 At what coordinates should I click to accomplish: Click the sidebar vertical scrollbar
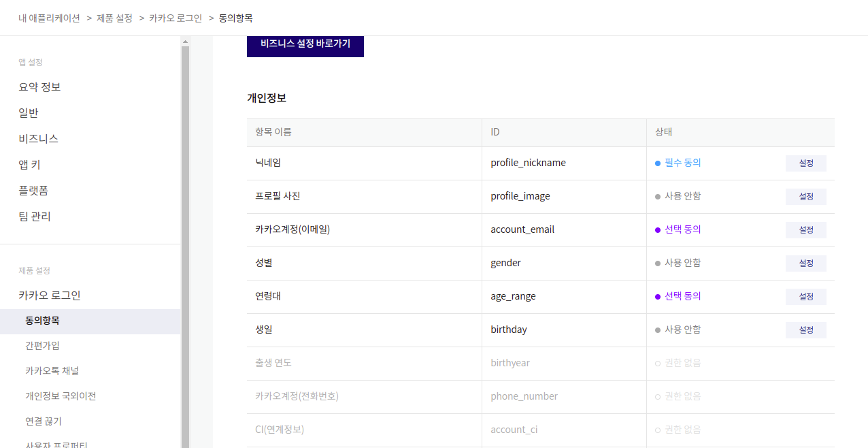pyautogui.click(x=185, y=246)
